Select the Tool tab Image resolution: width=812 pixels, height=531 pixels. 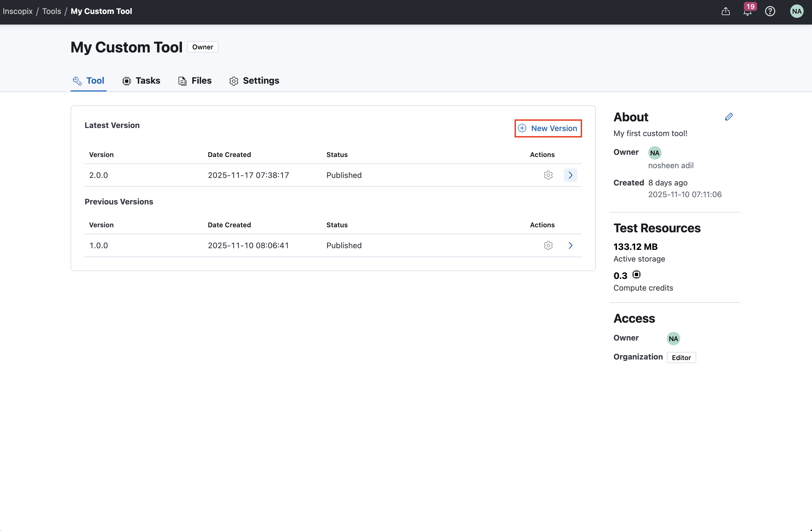coord(88,81)
